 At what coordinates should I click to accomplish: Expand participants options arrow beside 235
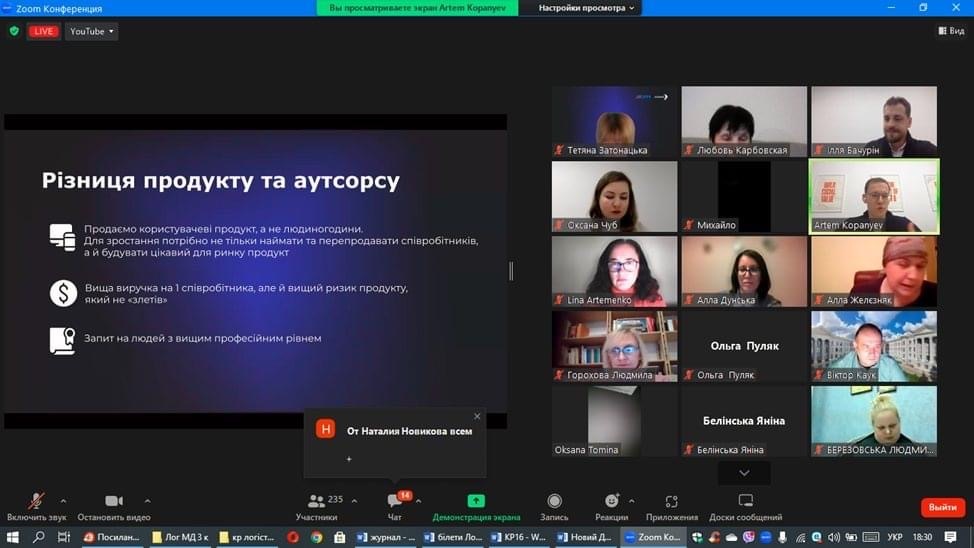coord(354,501)
